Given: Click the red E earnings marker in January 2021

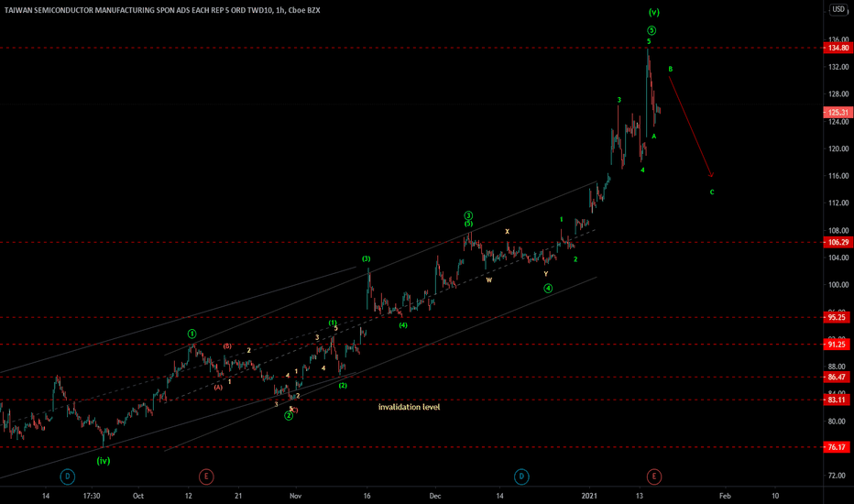Looking at the screenshot, I should [654, 477].
